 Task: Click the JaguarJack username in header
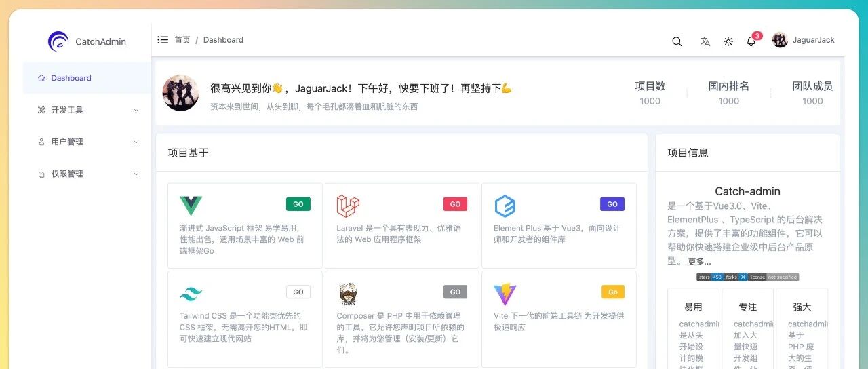pos(814,40)
